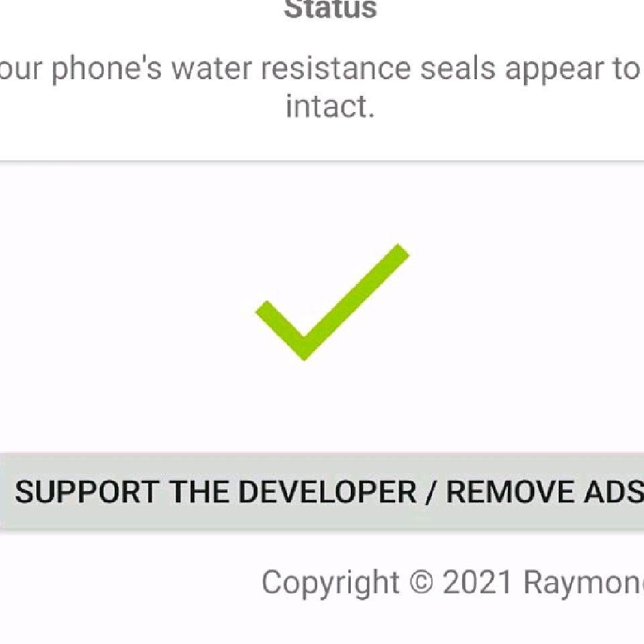Select the water resistance seals status message

click(x=322, y=87)
